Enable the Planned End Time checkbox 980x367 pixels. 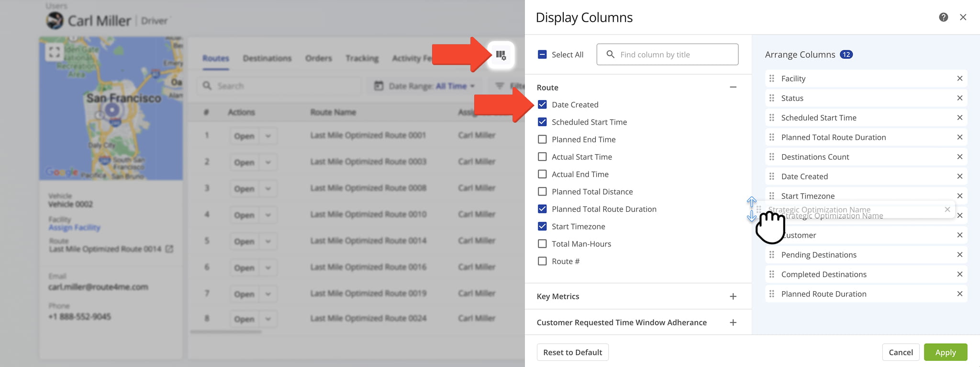(542, 139)
